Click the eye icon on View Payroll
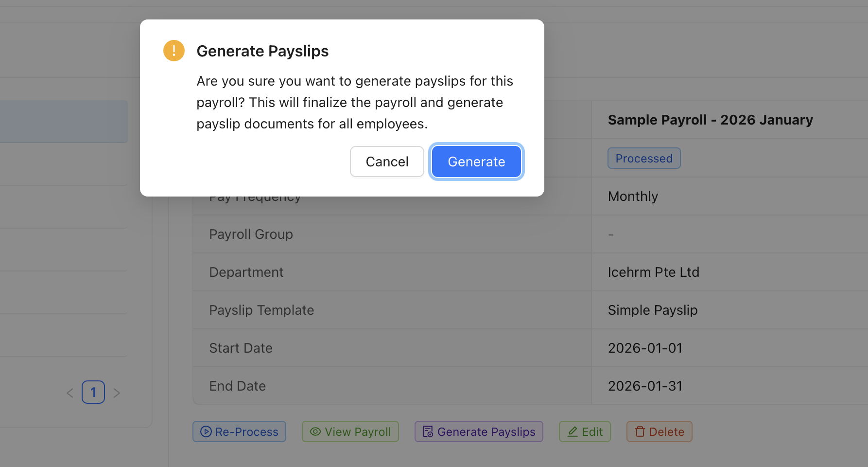868x467 pixels. [315, 431]
